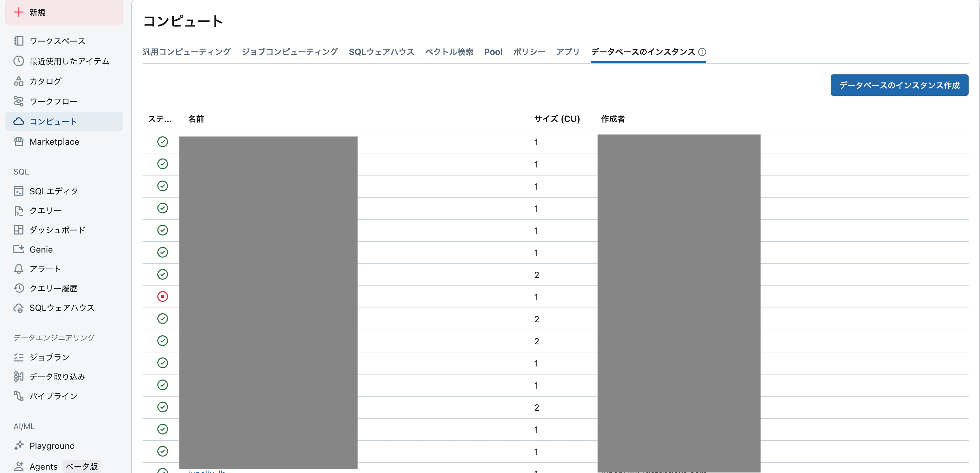Click the ベータ版 badge next to Agents
980x473 pixels.
coord(82,466)
